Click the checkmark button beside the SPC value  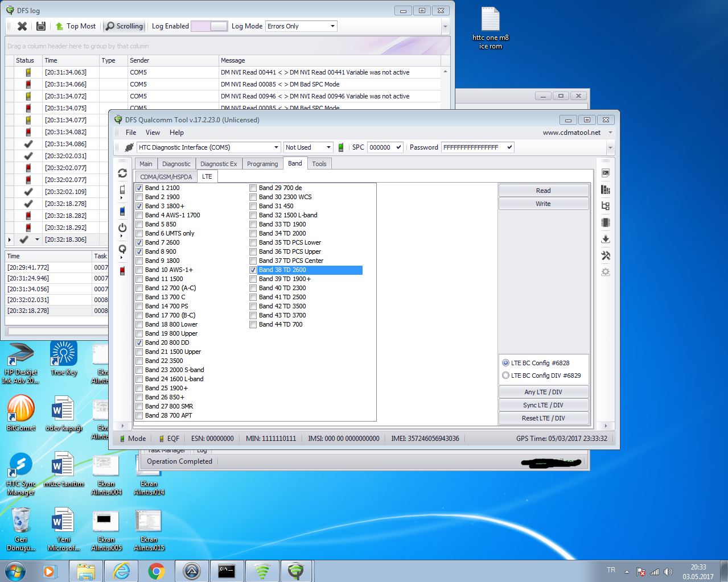[399, 147]
